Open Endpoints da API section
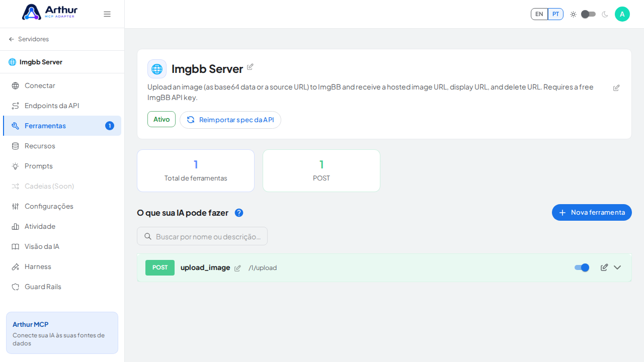Screen dimensions: 644x362 (62, 106)
